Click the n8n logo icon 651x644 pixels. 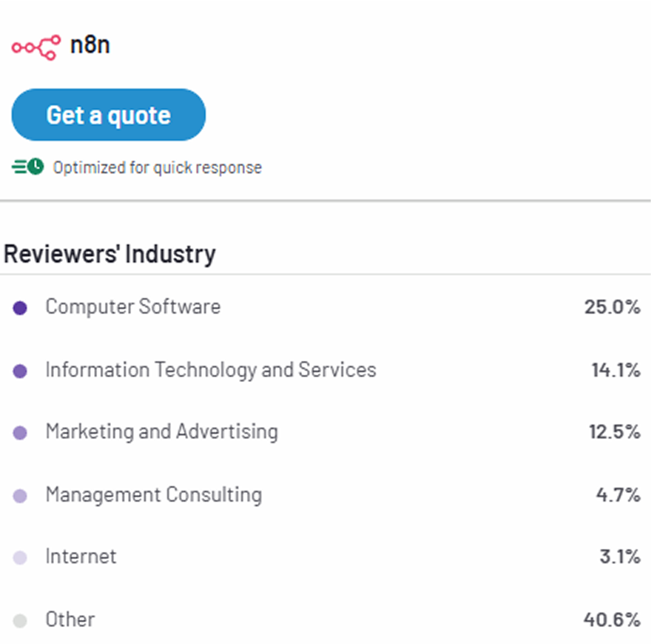point(36,47)
